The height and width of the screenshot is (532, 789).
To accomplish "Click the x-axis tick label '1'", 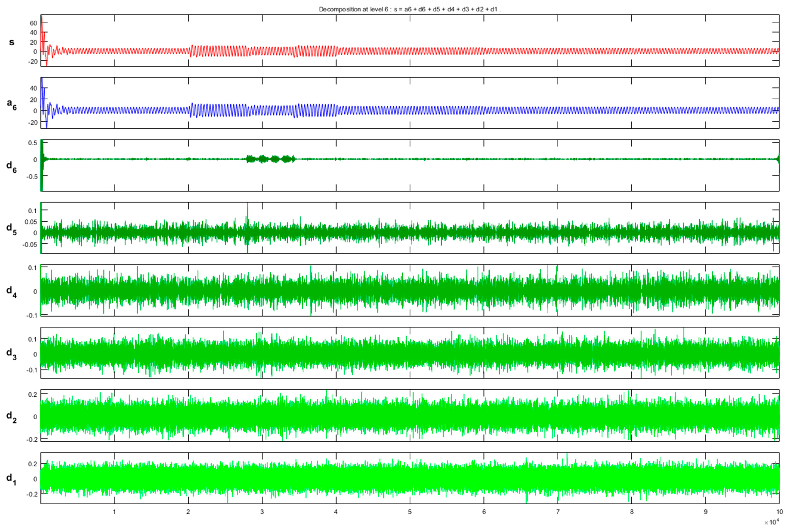I will pos(114,512).
